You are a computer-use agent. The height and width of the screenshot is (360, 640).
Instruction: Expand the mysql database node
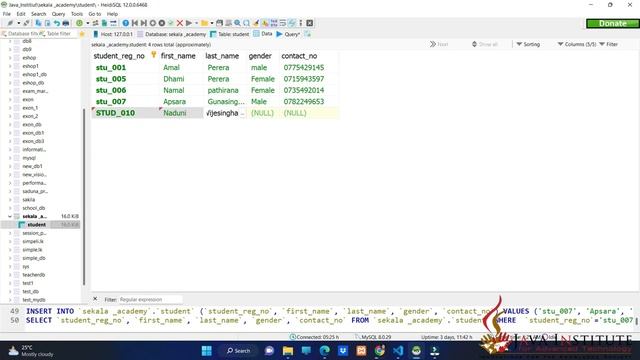[x=10, y=158]
